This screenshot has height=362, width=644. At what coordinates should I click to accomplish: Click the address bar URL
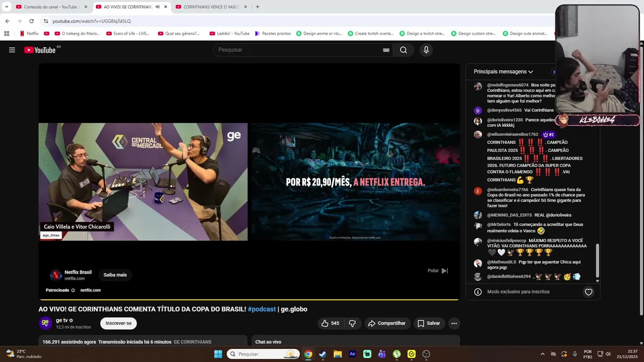(x=92, y=21)
